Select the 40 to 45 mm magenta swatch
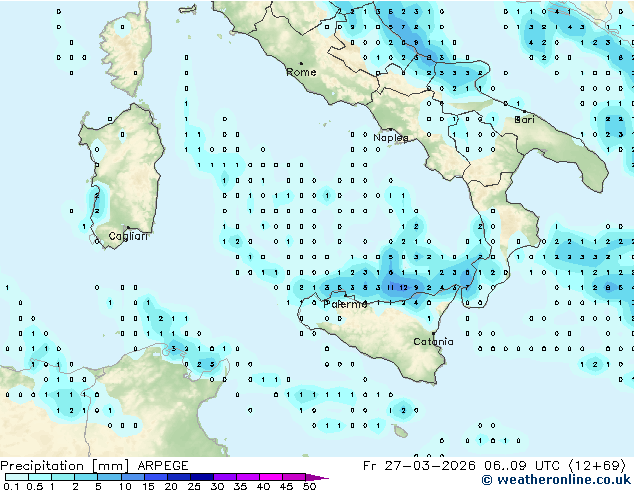This screenshot has height=490, width=634. click(271, 477)
